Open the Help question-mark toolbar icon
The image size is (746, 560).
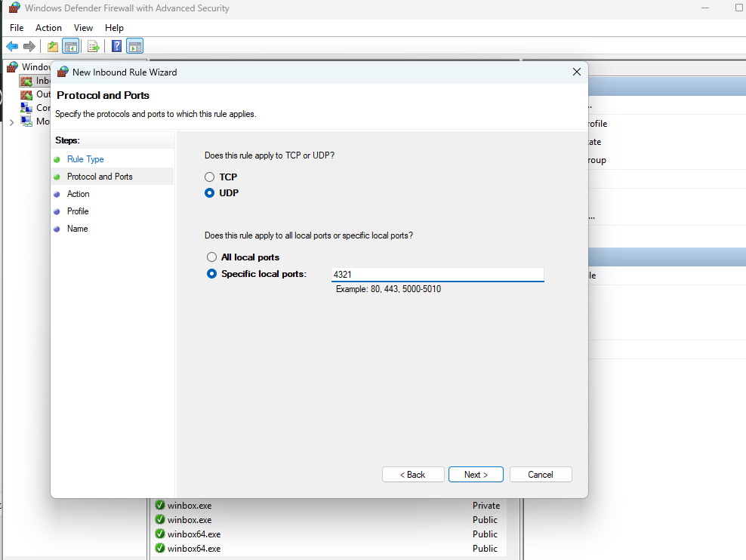coord(116,46)
